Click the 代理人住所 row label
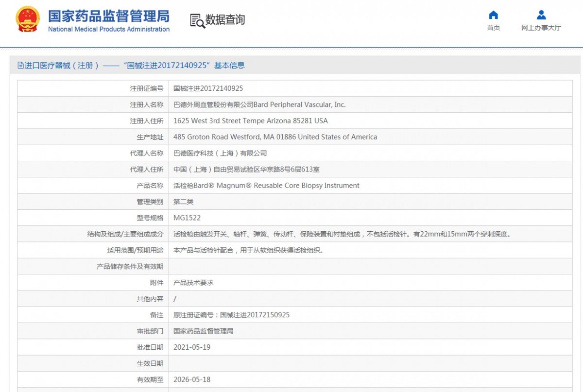 (x=147, y=169)
